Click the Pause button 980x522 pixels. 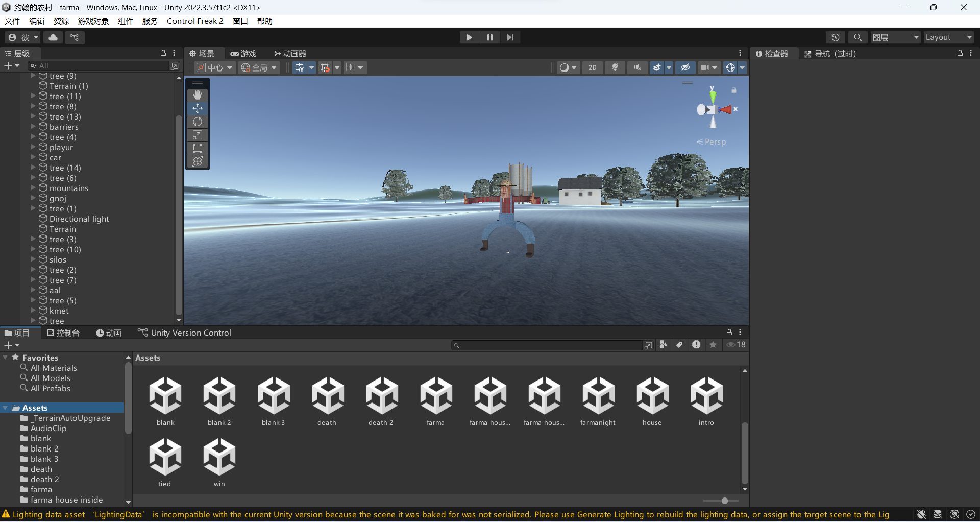pyautogui.click(x=490, y=37)
